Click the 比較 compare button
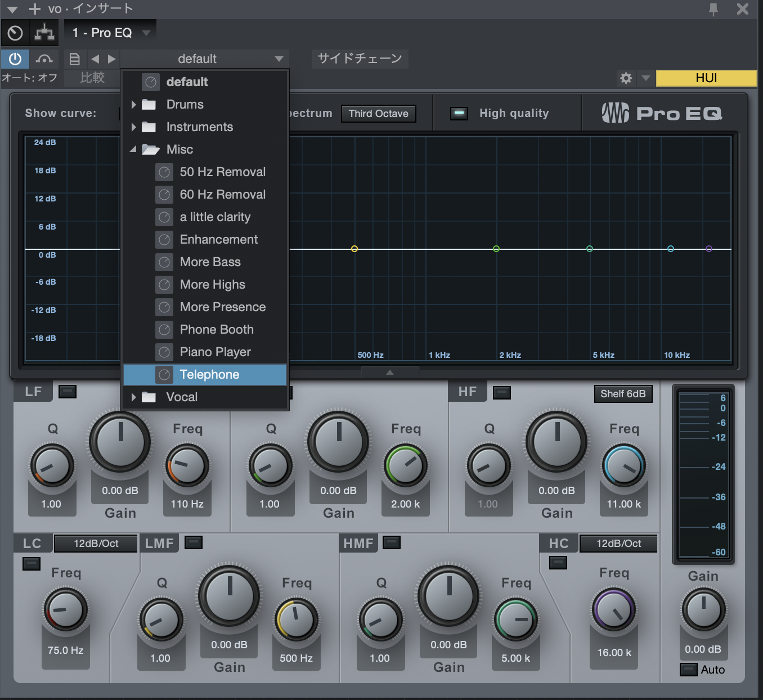This screenshot has height=700, width=763. (x=92, y=78)
